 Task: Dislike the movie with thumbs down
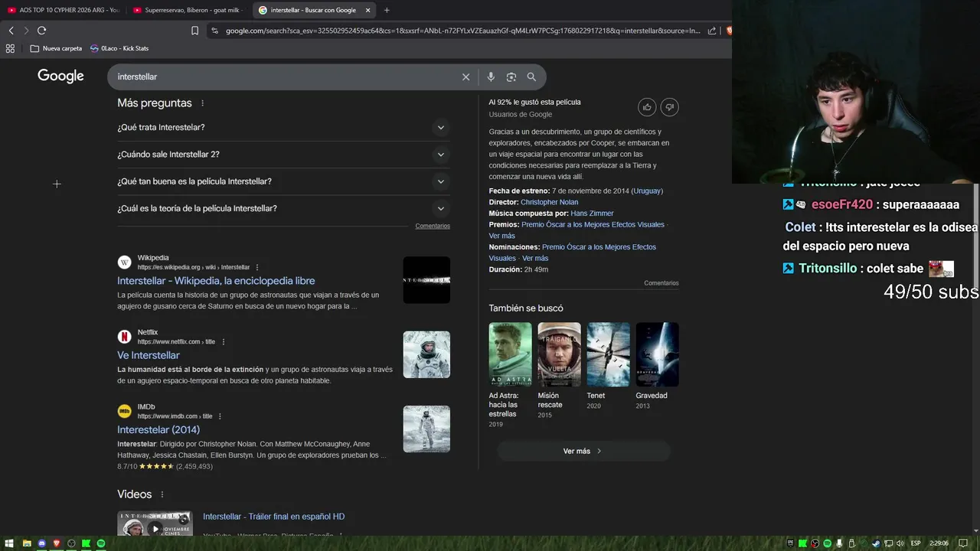(669, 107)
